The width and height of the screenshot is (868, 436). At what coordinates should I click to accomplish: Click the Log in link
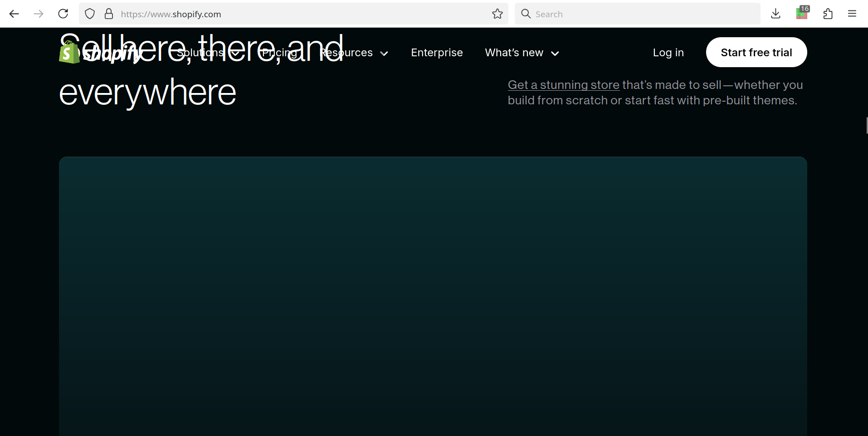click(x=668, y=53)
